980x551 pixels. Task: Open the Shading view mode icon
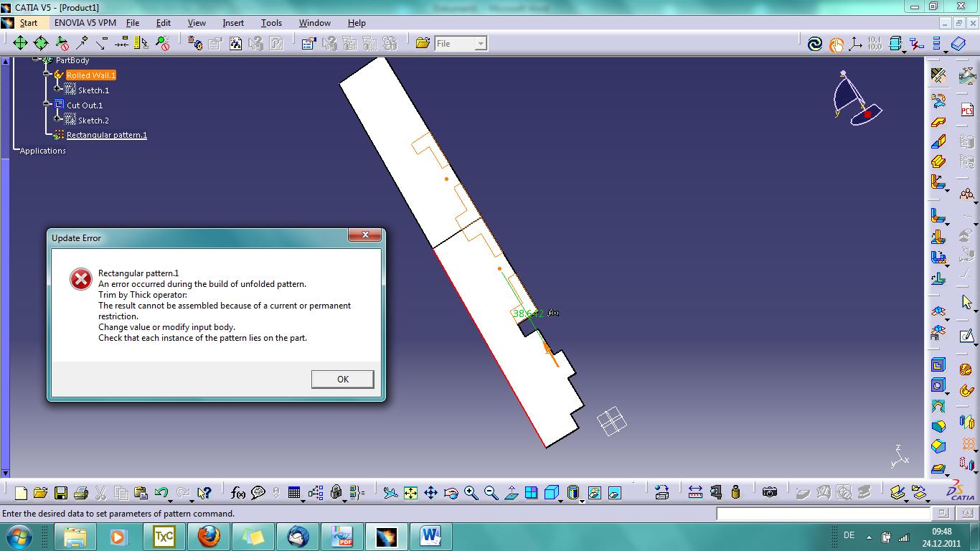click(x=574, y=493)
